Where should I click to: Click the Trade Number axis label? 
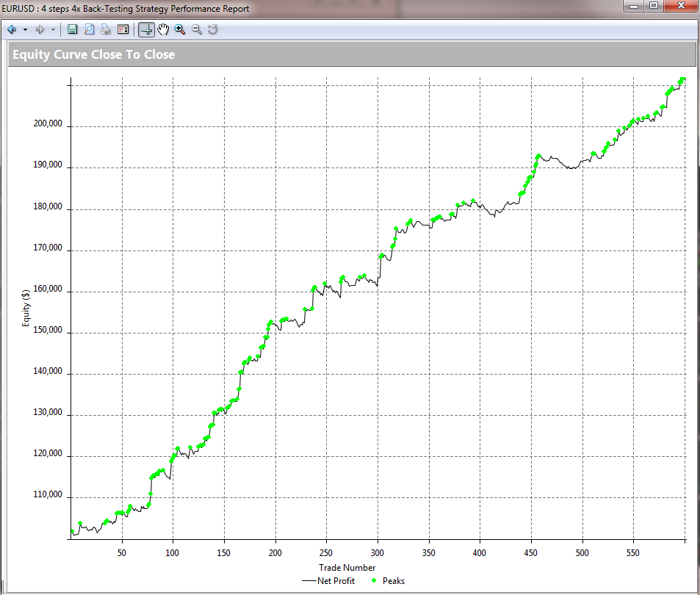[347, 567]
